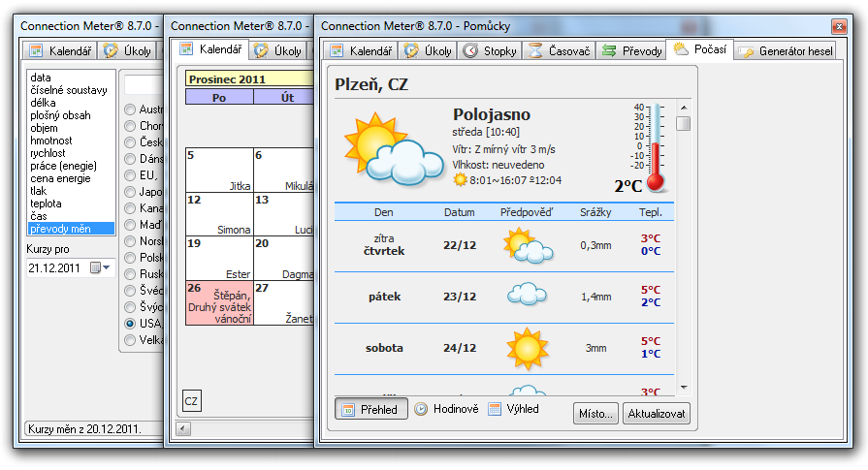The image size is (868, 470).
Task: Select December 26 Štěpán holiday cell
Action: pos(219,303)
